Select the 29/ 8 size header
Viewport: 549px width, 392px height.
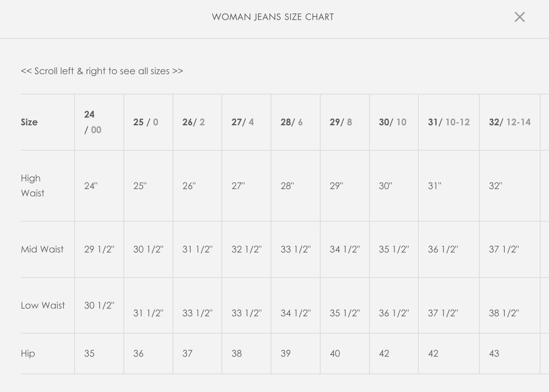pyautogui.click(x=341, y=122)
